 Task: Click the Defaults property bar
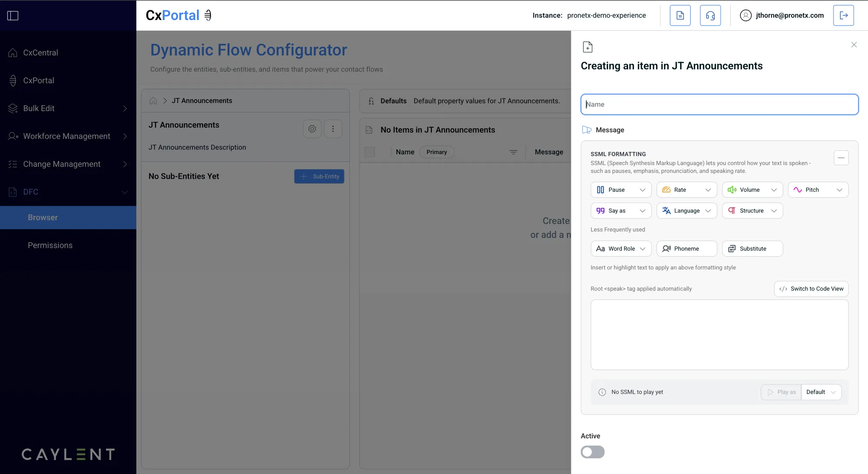[465, 101]
